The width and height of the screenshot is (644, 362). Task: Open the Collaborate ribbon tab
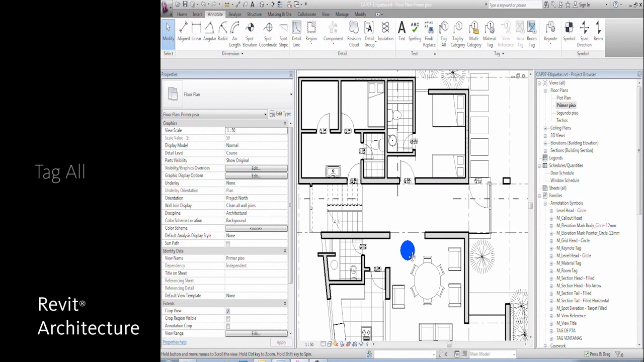tap(306, 15)
